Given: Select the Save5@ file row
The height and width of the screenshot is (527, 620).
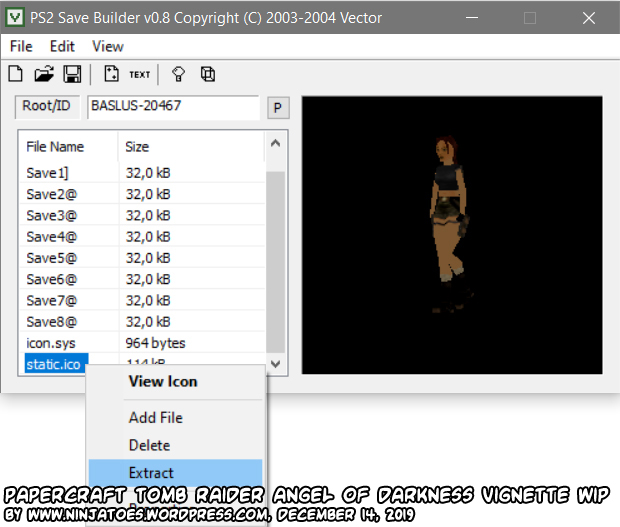Looking at the screenshot, I should (x=142, y=258).
